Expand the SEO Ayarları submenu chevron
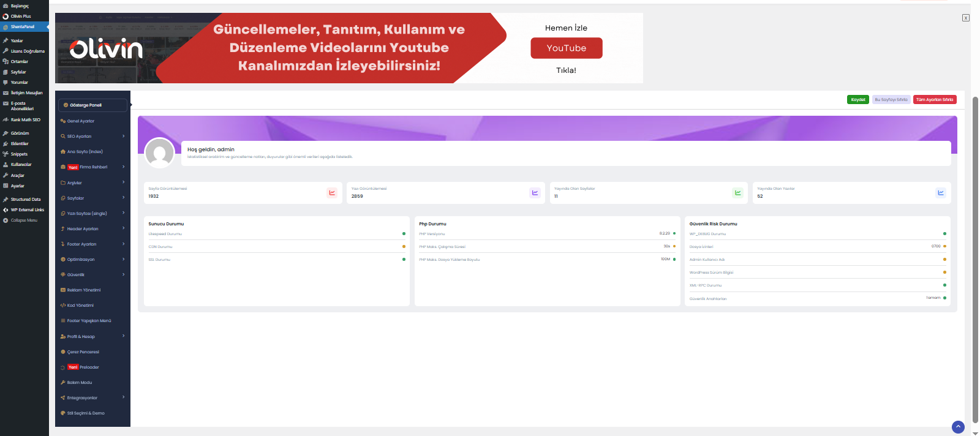The height and width of the screenshot is (436, 980). coord(124,136)
